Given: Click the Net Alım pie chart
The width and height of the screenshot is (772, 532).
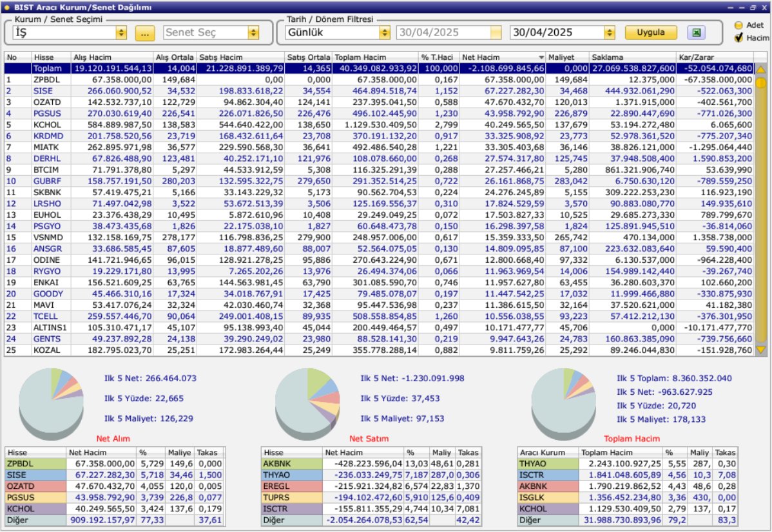Looking at the screenshot, I should point(51,404).
